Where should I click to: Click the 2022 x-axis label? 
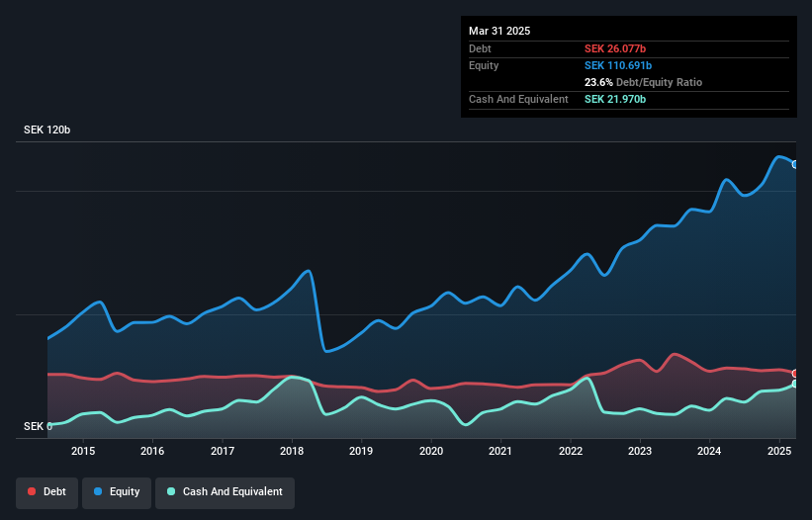[570, 451]
